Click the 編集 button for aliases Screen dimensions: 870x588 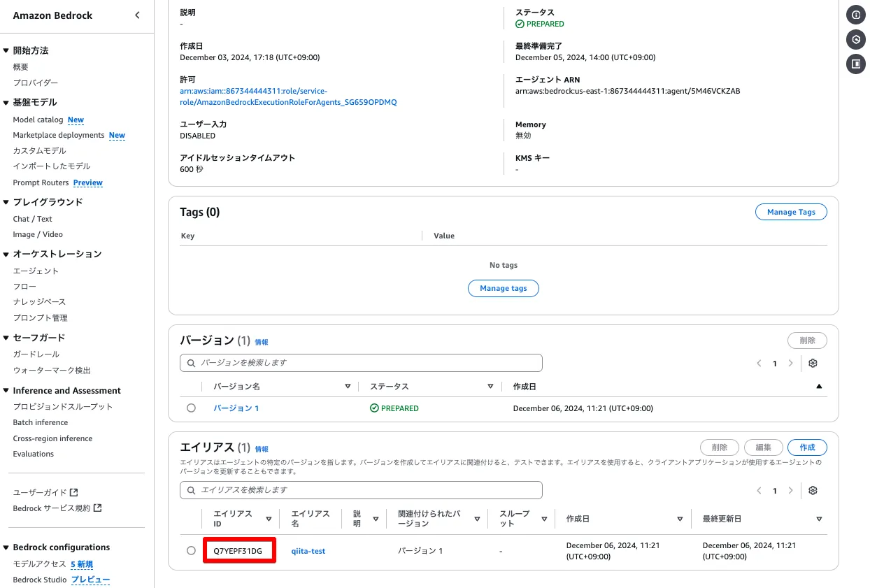(764, 447)
